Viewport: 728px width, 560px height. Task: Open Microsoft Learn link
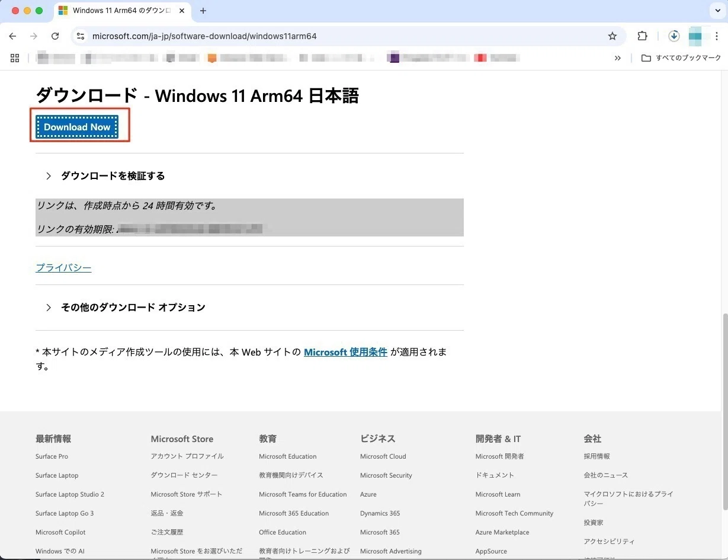(x=498, y=494)
